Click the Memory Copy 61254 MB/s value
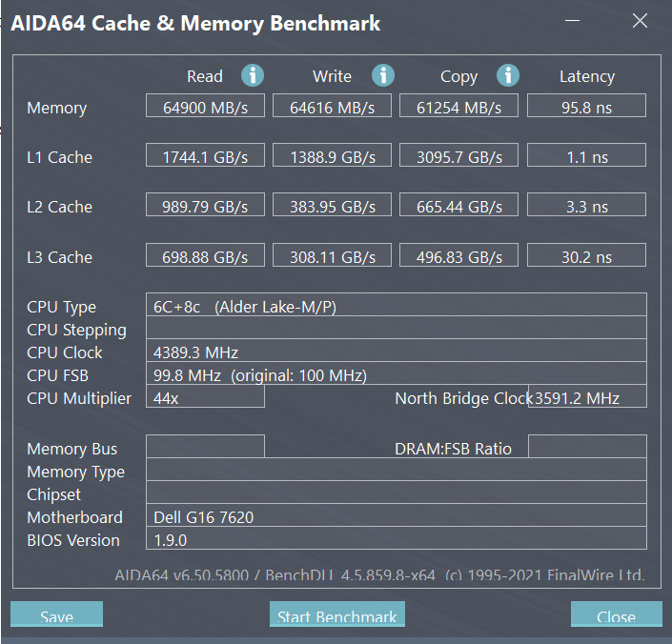This screenshot has height=644, width=672. [x=458, y=107]
